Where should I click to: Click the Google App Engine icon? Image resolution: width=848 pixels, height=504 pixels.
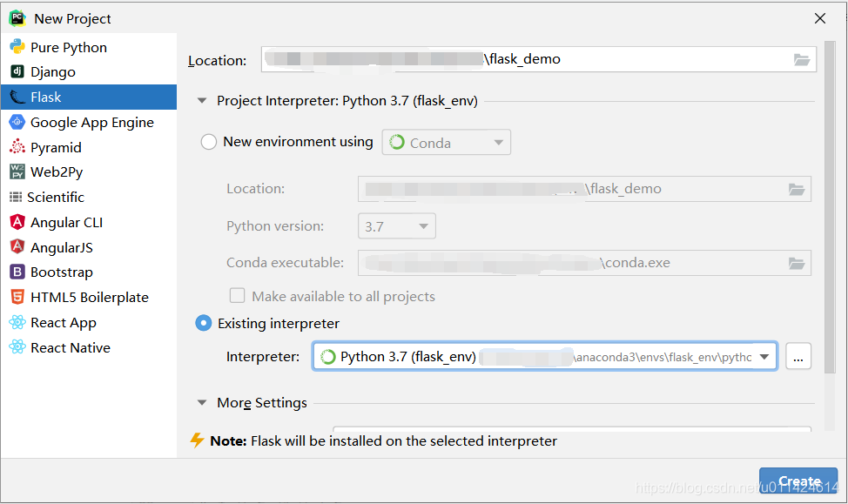click(17, 122)
